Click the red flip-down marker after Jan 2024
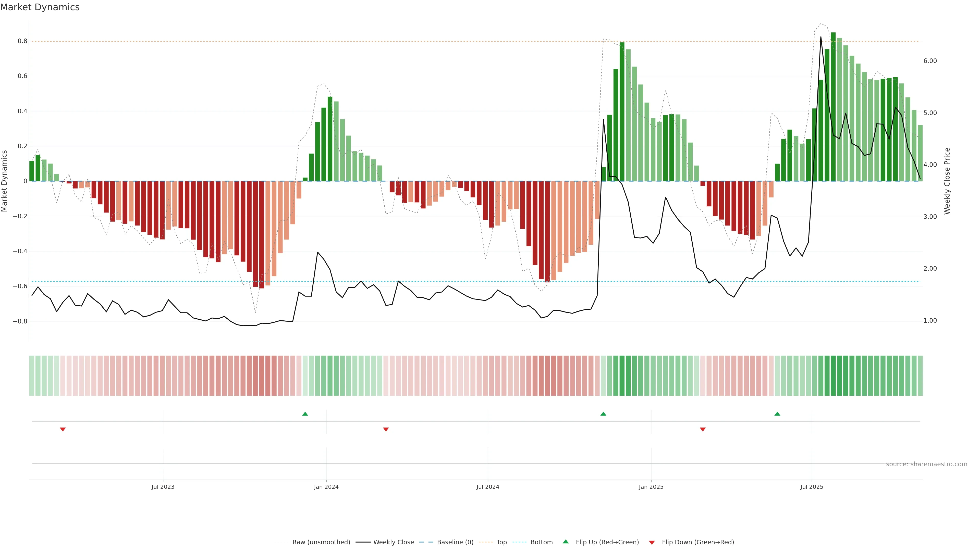The height and width of the screenshot is (551, 980). point(386,429)
